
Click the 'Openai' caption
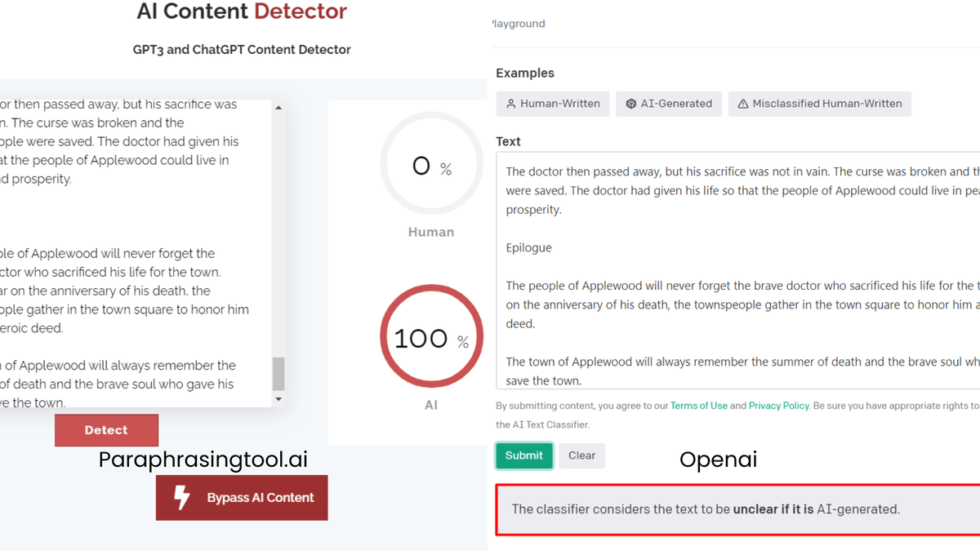[719, 460]
